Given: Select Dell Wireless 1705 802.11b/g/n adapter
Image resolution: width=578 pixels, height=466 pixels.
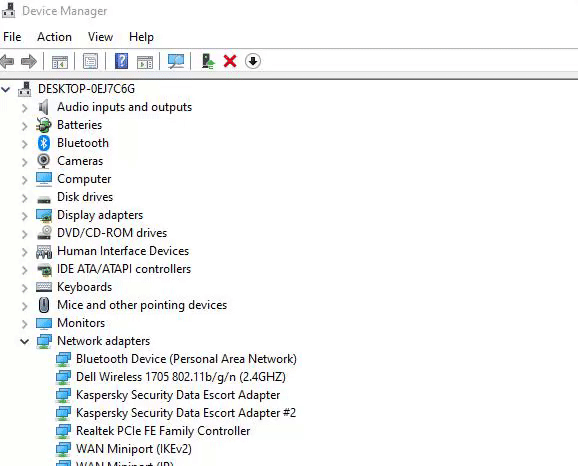Looking at the screenshot, I should tap(181, 377).
